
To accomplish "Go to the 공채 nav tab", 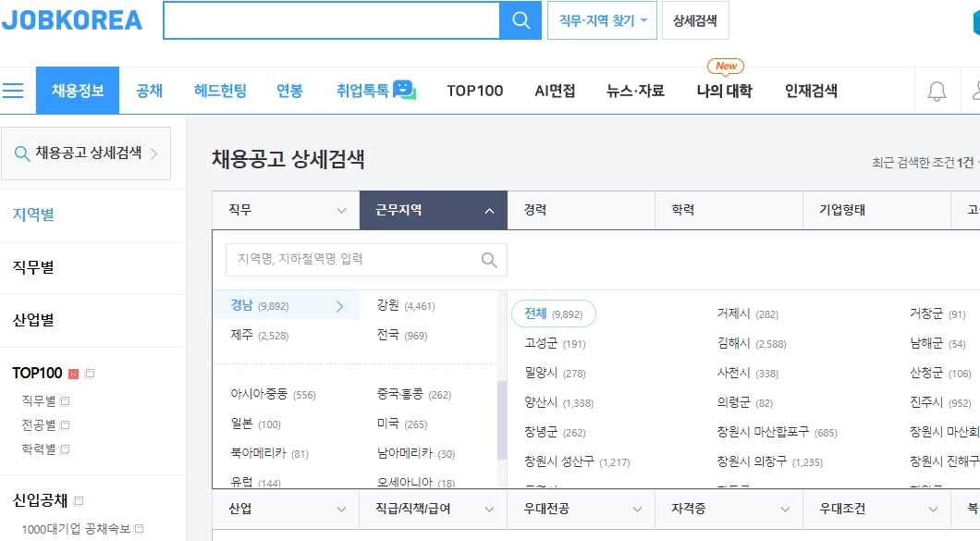I will [x=150, y=92].
